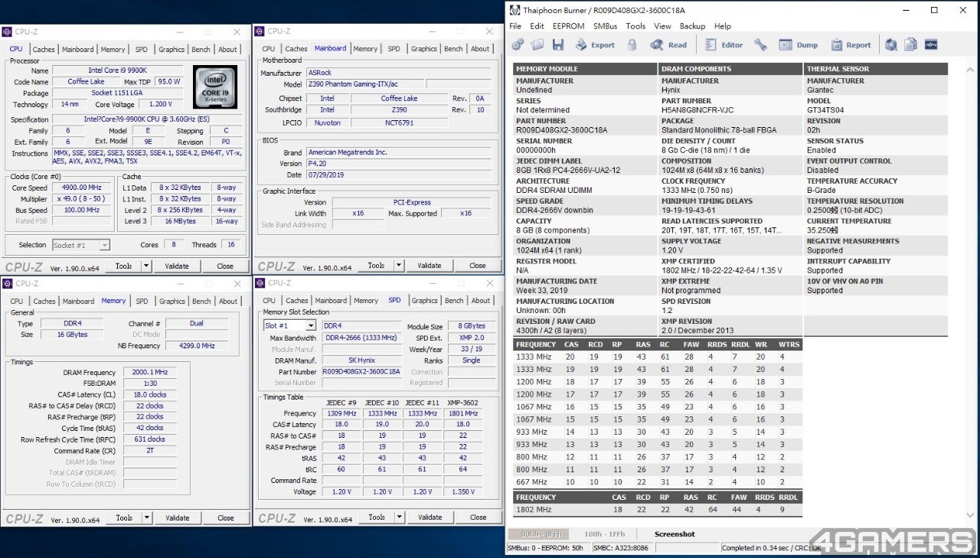This screenshot has height=558, width=980.
Task: Click the Report toolbar button
Action: 851,45
